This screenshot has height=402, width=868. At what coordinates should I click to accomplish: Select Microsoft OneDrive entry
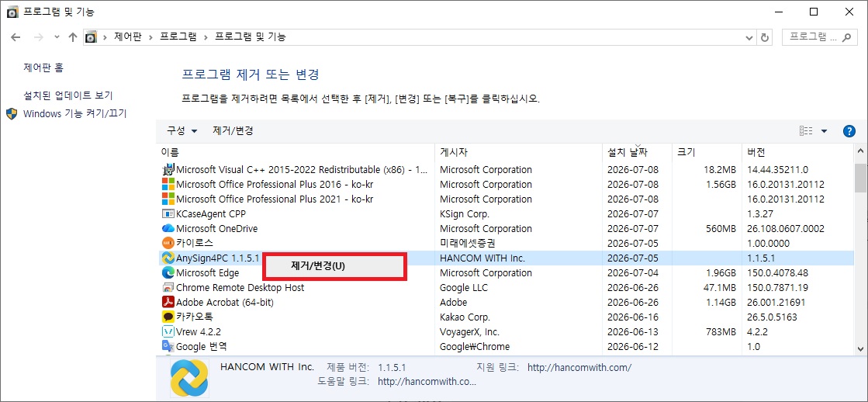pos(506,229)
